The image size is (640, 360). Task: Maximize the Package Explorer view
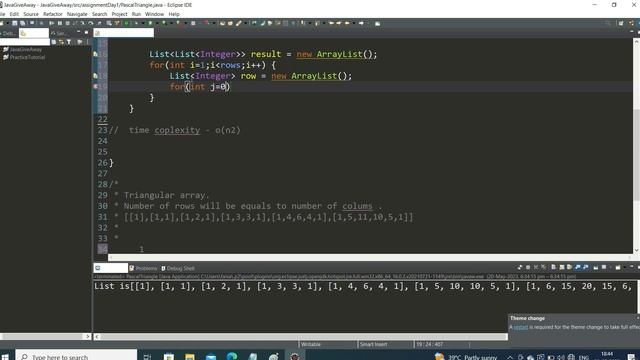[x=86, y=32]
